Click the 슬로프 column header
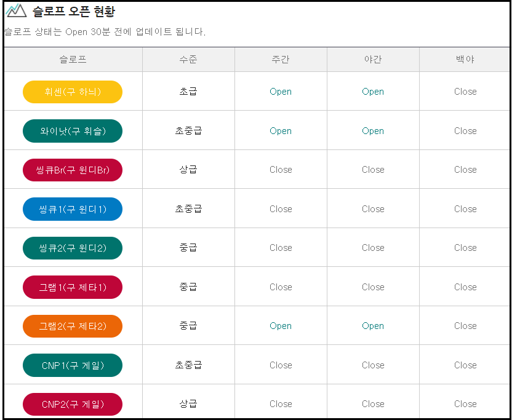This screenshot has height=420, width=512. point(73,59)
